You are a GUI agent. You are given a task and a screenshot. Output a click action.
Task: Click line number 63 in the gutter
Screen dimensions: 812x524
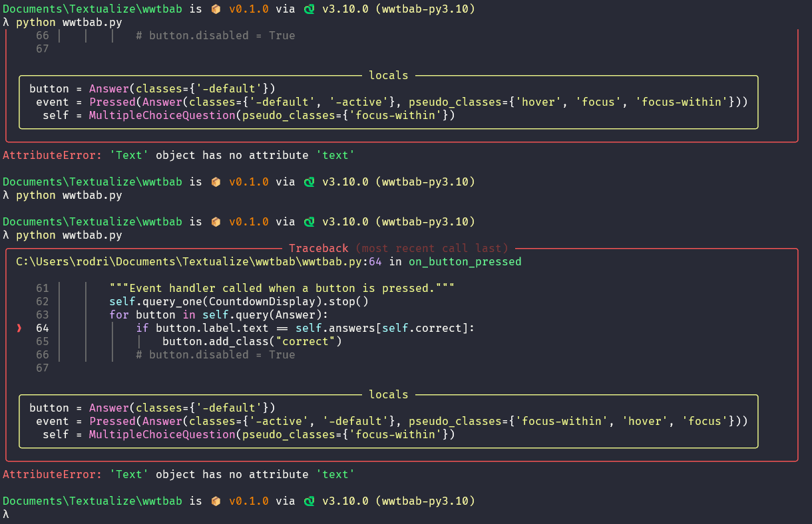pos(43,315)
